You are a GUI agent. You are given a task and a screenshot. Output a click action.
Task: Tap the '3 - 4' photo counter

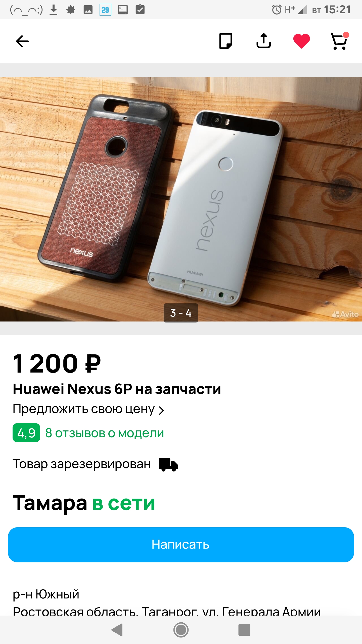(181, 313)
